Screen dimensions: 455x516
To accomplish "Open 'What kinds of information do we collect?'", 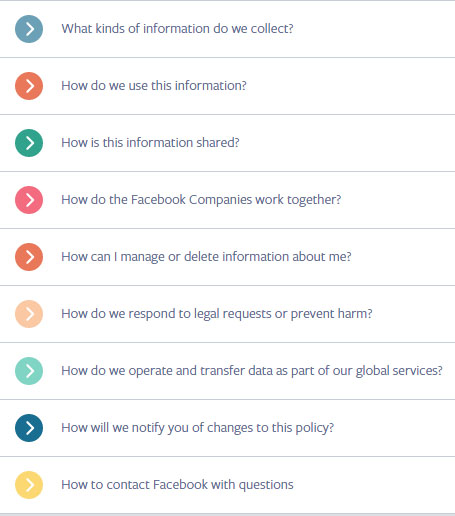I will click(x=177, y=29).
